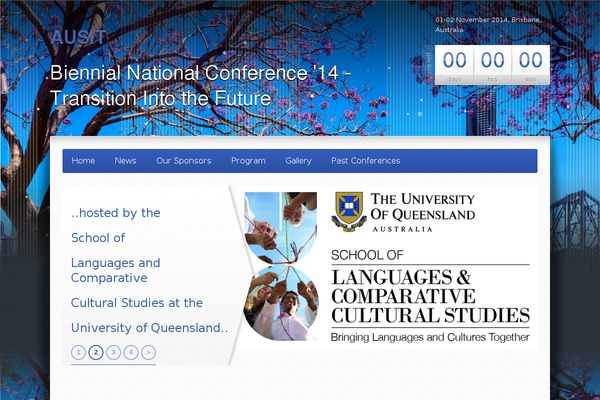Open the News menu item
This screenshot has width=600, height=400.
tap(125, 161)
